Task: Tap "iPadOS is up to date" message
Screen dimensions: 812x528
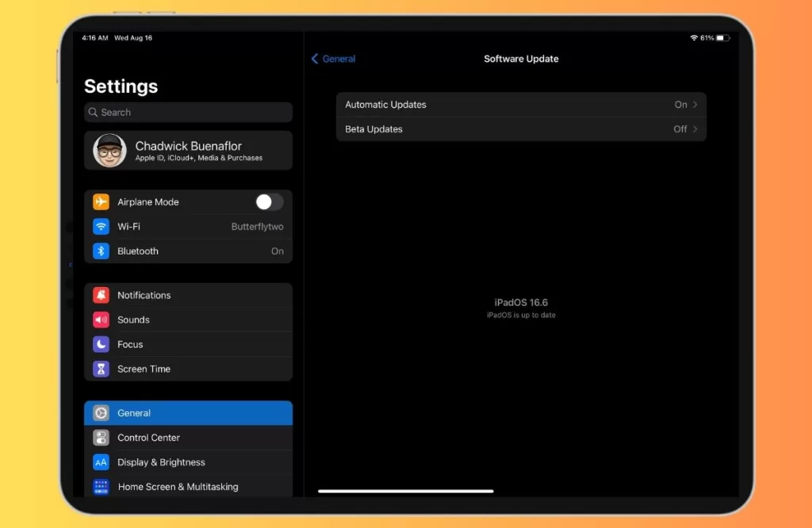Action: (x=521, y=315)
